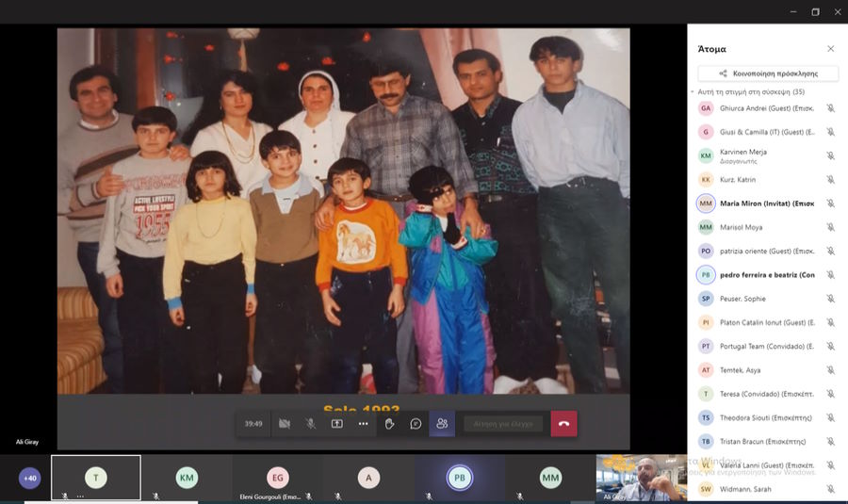Hang up with the red button
Viewport: 848px width, 504px height.
tap(563, 424)
